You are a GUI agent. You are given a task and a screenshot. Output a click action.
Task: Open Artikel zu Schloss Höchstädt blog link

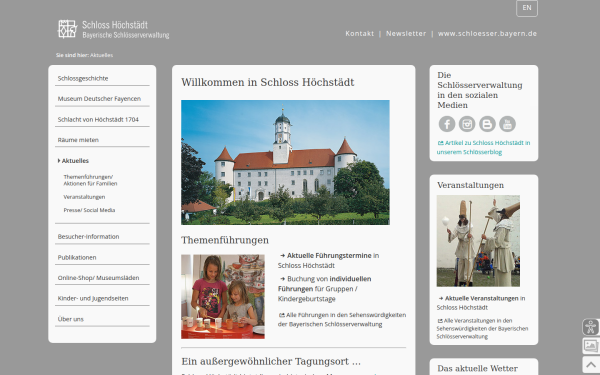pyautogui.click(x=484, y=147)
